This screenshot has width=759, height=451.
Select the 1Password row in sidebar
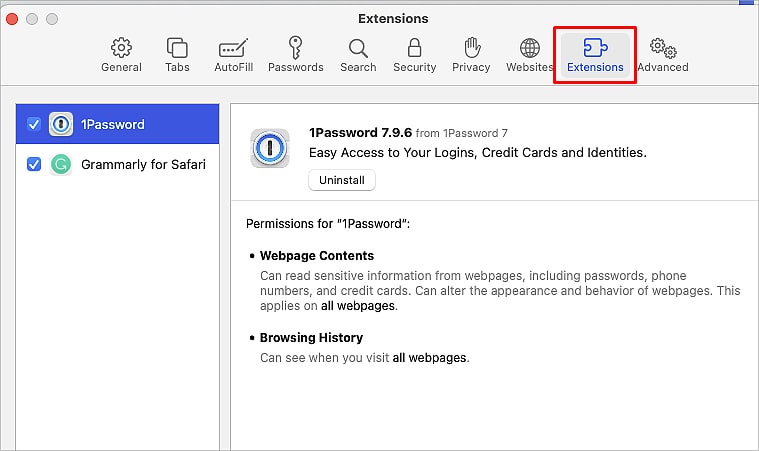click(x=118, y=124)
